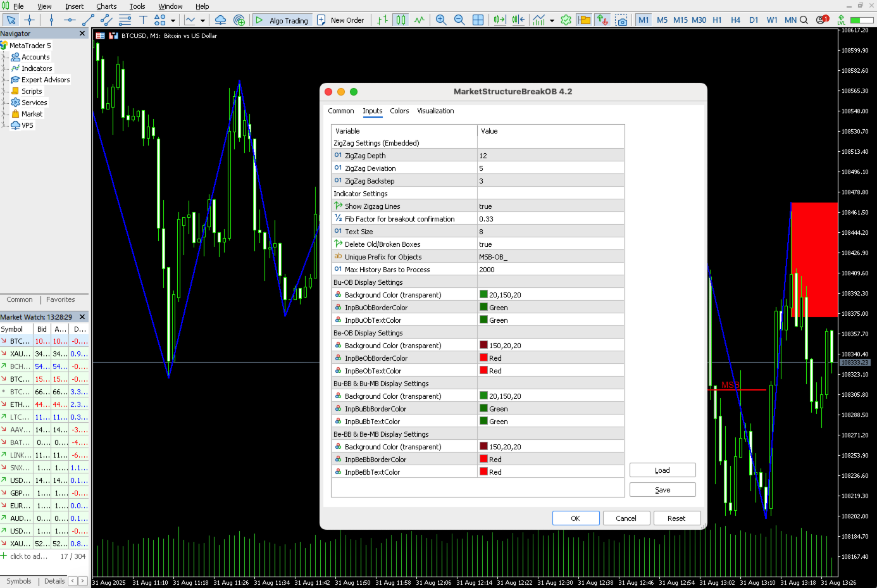Select the equidistant channel tool
The height and width of the screenshot is (588, 877).
pyautogui.click(x=106, y=20)
